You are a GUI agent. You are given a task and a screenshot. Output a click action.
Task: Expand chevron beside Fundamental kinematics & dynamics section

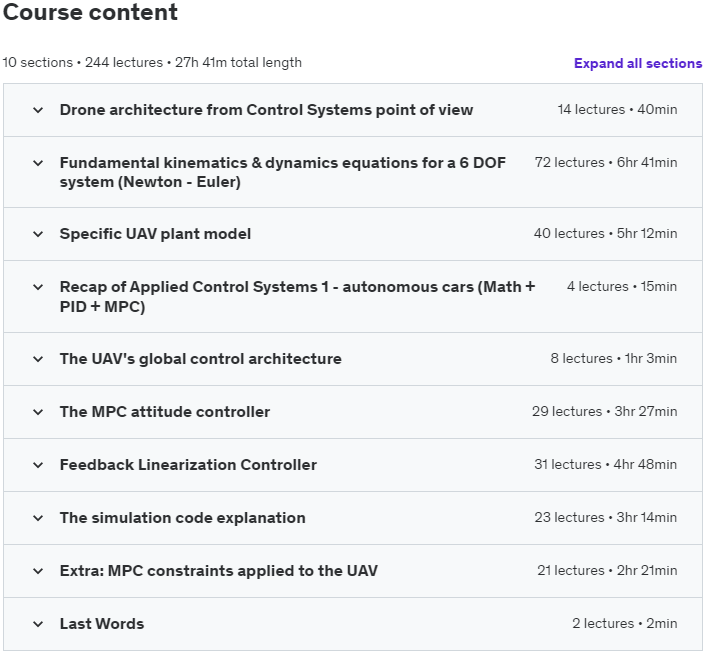(x=38, y=163)
